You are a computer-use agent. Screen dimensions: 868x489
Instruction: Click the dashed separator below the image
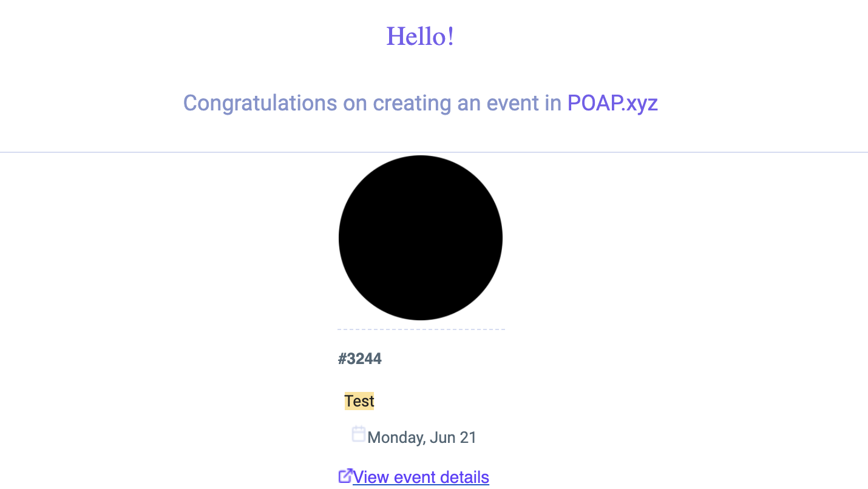(x=421, y=329)
